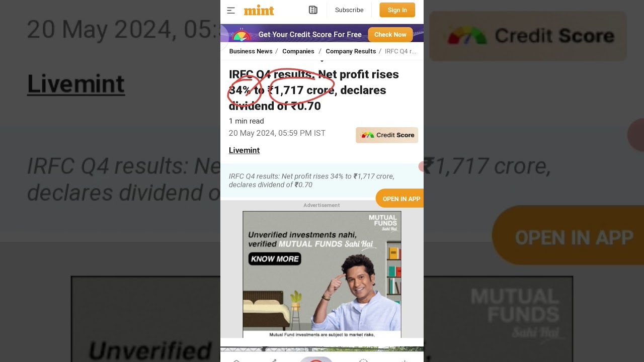Click the IRFC Q4 results headline
The width and height of the screenshot is (644, 362).
click(314, 90)
